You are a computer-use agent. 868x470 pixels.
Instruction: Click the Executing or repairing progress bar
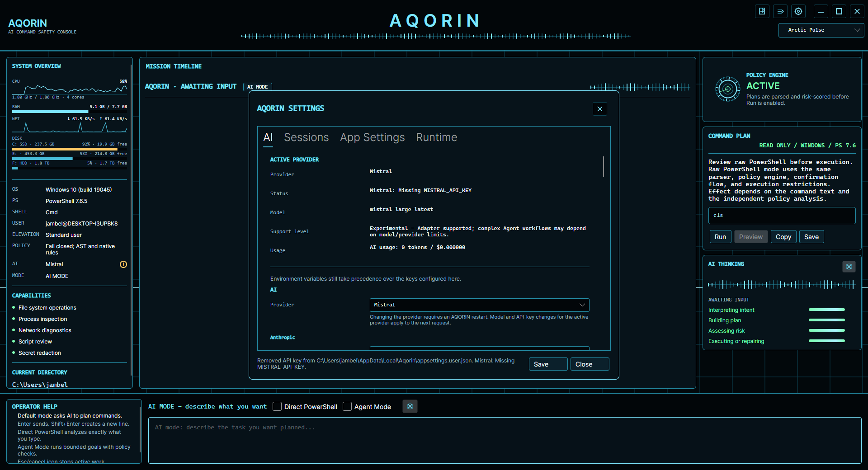tap(827, 341)
